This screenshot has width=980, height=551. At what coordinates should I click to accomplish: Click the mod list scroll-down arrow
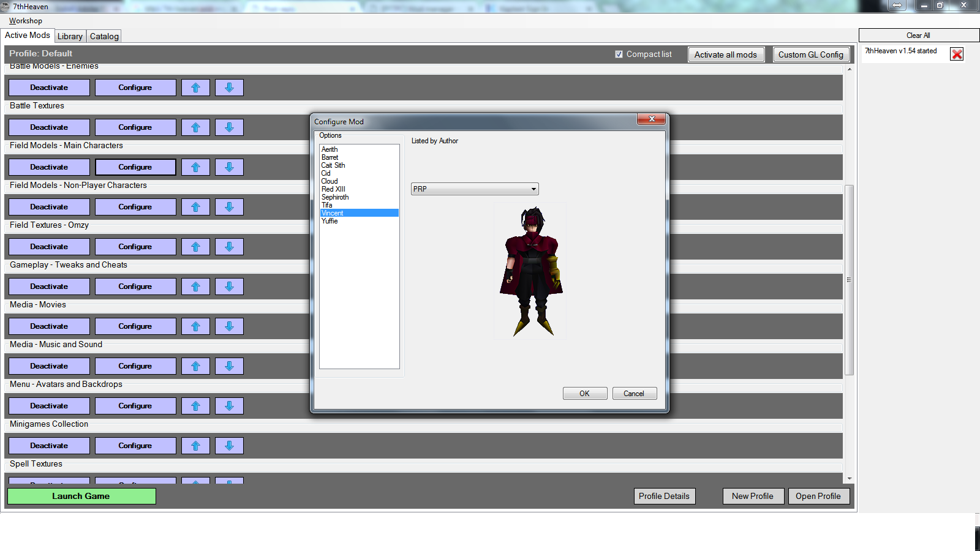(x=849, y=478)
